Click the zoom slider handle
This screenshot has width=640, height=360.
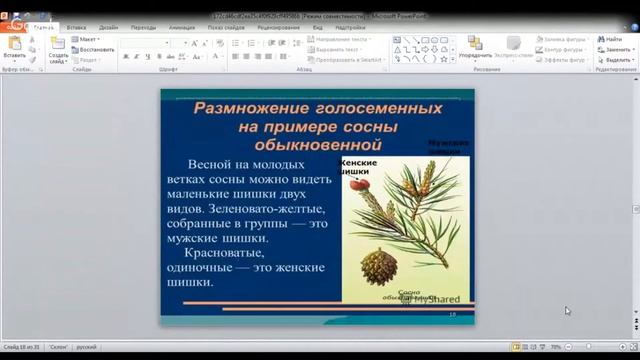pyautogui.click(x=589, y=347)
